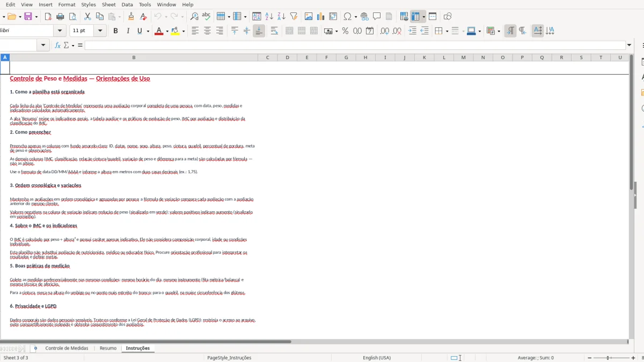The height and width of the screenshot is (362, 644).
Task: Open the Sort dialog icon
Action: pyautogui.click(x=257, y=17)
